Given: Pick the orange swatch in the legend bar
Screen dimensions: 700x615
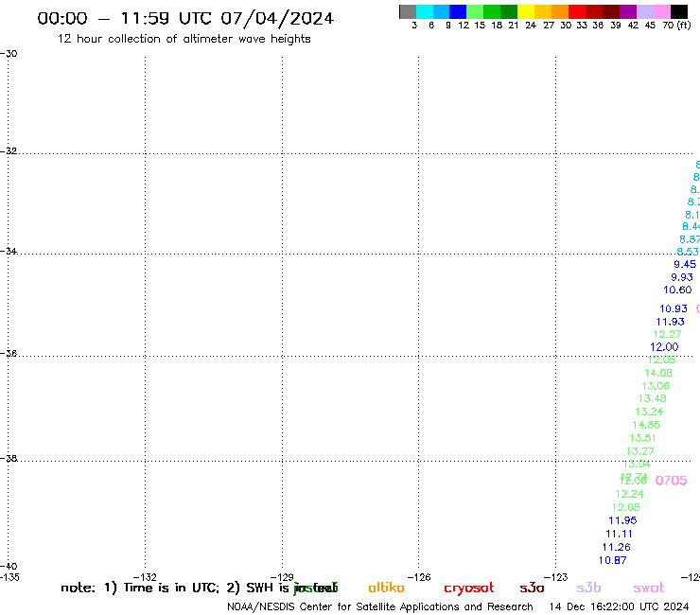Looking at the screenshot, I should tap(560, 11).
